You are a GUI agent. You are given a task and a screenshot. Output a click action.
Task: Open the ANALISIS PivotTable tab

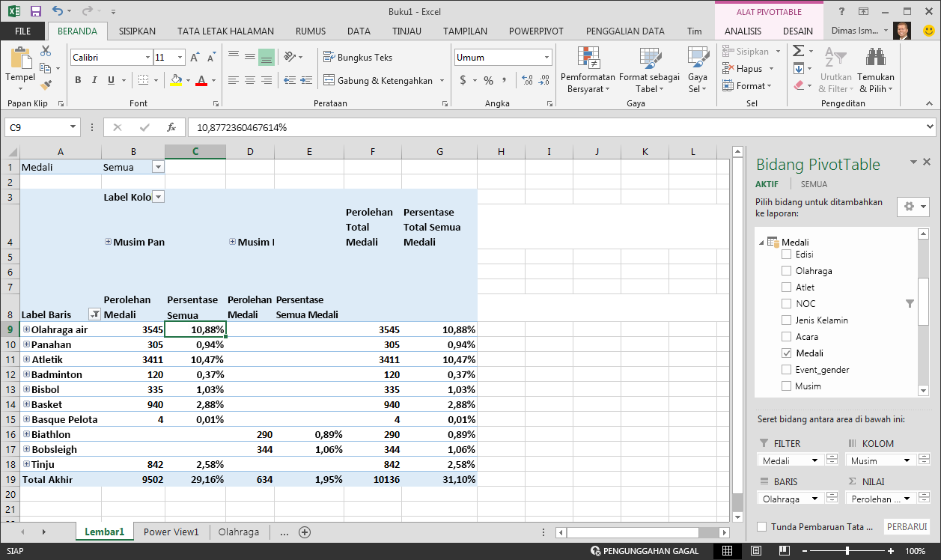tap(743, 31)
